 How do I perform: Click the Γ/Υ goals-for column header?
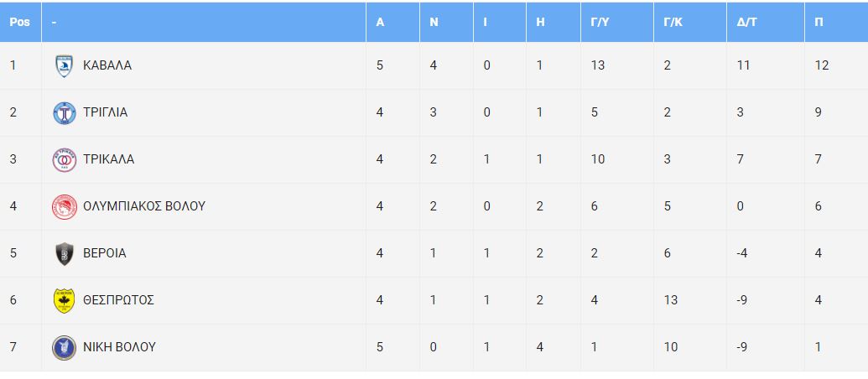coord(599,23)
